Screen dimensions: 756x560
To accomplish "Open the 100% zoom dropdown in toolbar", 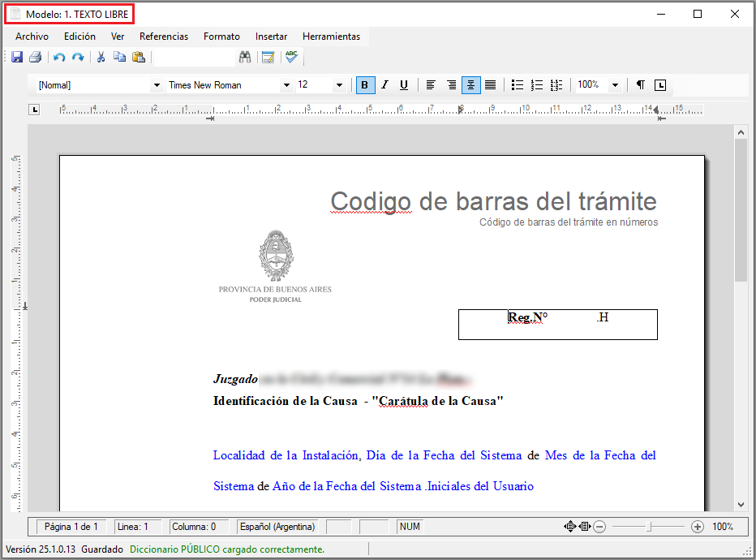I will pos(615,85).
